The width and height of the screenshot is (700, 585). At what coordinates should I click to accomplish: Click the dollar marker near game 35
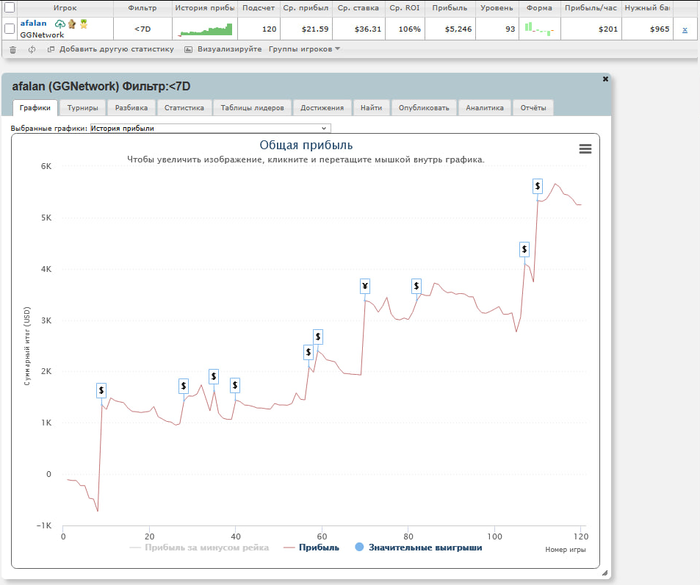point(214,377)
